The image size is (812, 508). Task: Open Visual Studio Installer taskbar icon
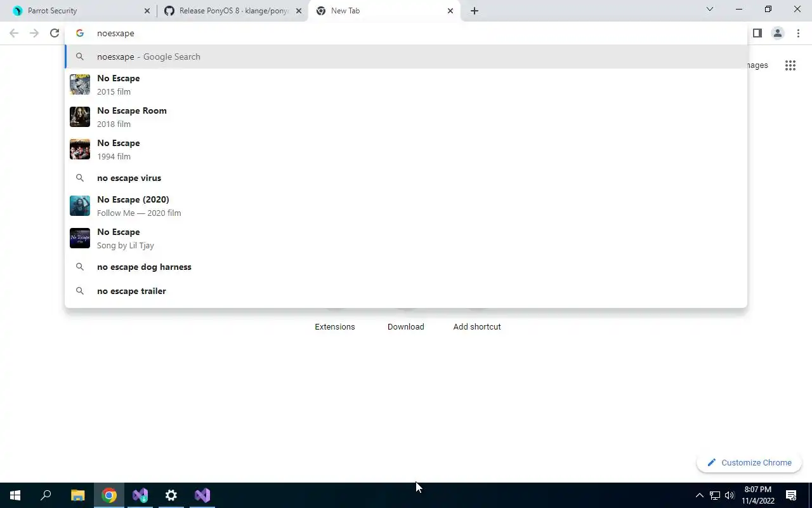click(140, 495)
